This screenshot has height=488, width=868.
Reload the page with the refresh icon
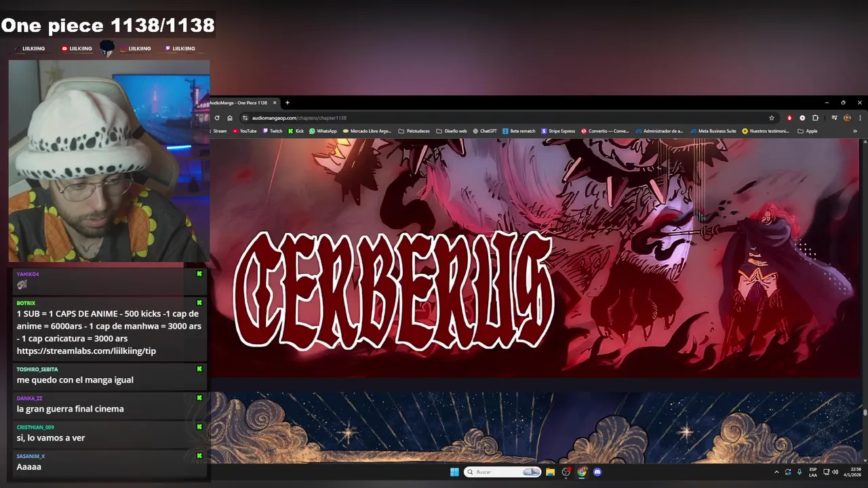[x=217, y=118]
